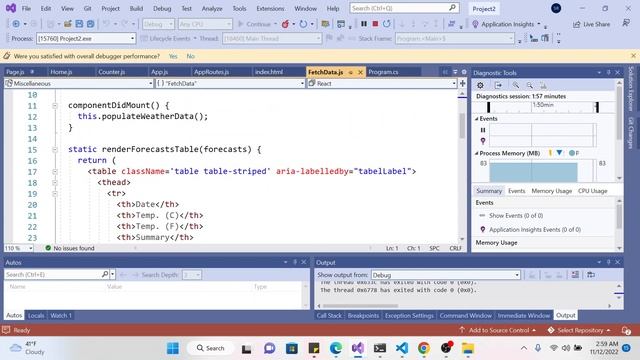Collapse the componentDidMount code block
The height and width of the screenshot is (360, 640).
(x=55, y=106)
